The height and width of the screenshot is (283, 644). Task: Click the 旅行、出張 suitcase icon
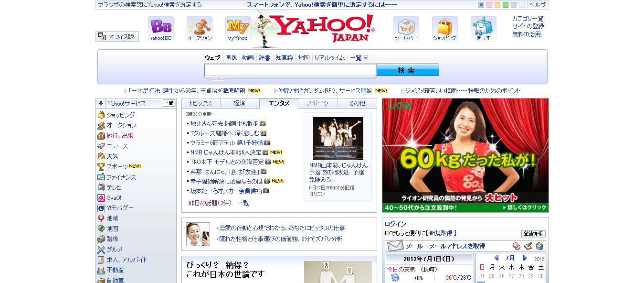(101, 136)
